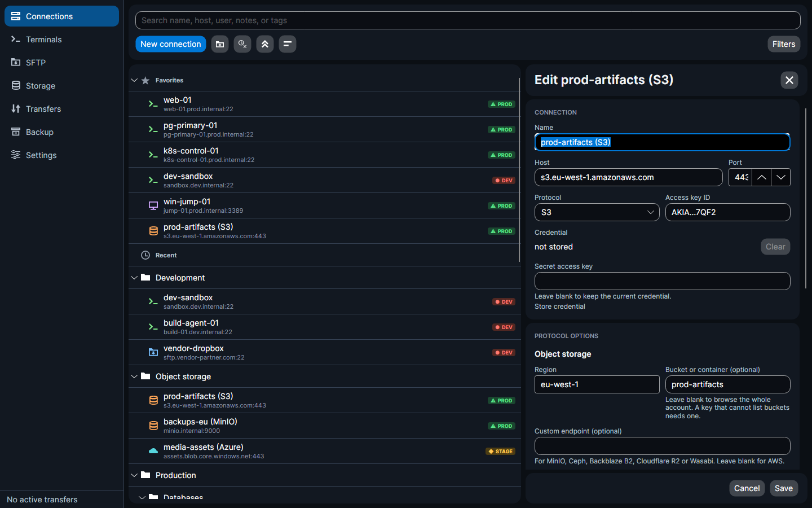This screenshot has height=508, width=812.
Task: Click the clock icon beside Recent
Action: [x=145, y=255]
